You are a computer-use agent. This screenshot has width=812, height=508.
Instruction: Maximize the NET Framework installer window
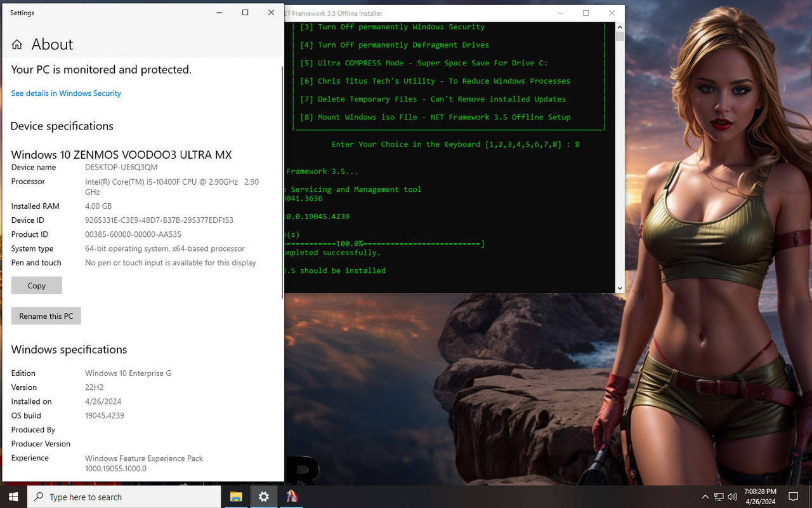586,13
